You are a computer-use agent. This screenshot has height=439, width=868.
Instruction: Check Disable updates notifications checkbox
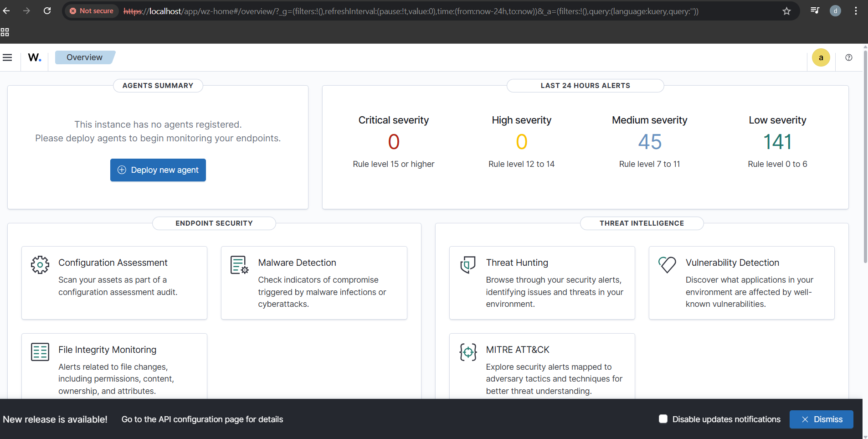[663, 419]
